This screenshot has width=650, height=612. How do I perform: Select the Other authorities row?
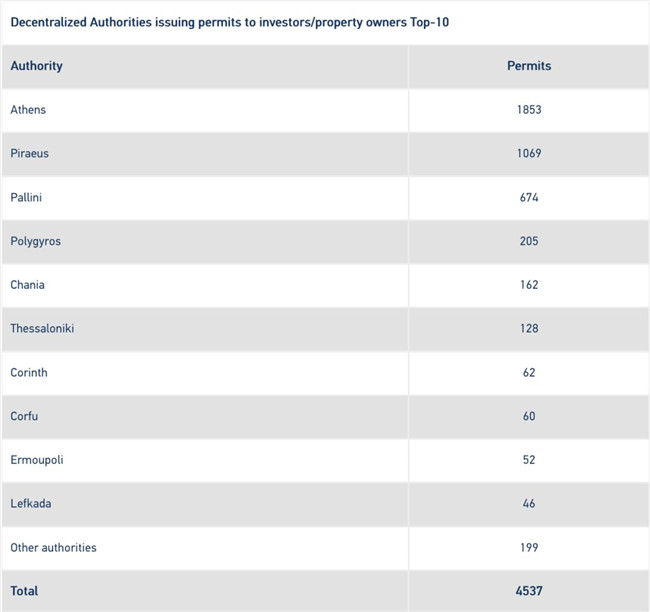pyautogui.click(x=325, y=548)
